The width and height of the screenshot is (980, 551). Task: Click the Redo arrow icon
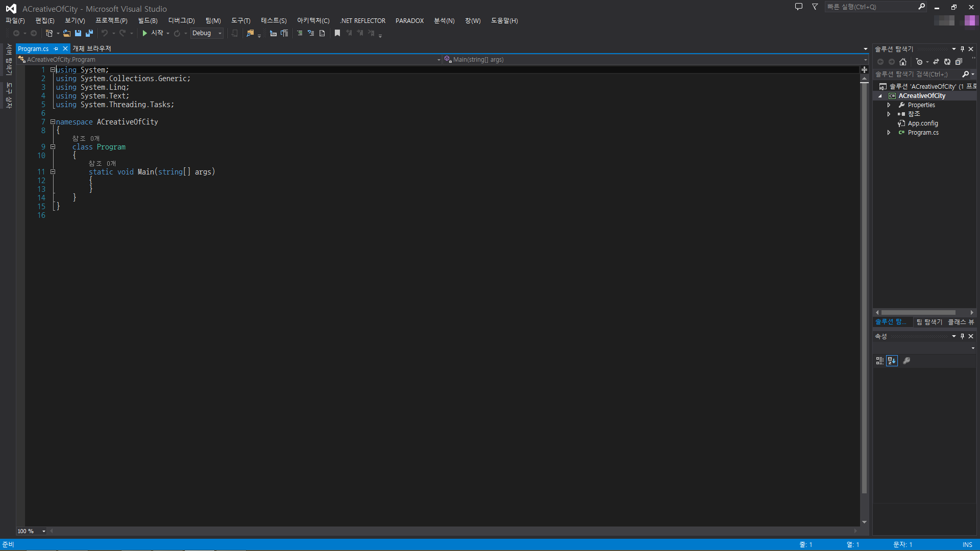point(122,33)
